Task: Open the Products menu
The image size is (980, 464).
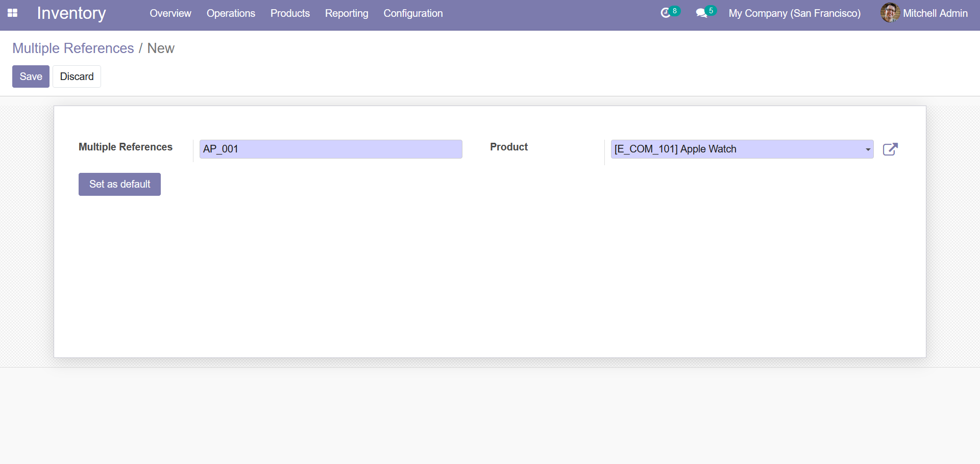Action: [290, 13]
